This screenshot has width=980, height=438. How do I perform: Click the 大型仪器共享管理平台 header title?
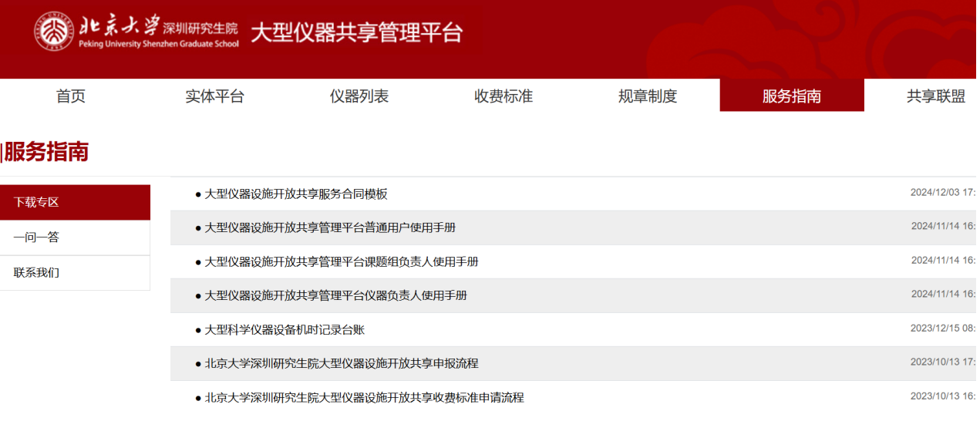click(x=356, y=32)
